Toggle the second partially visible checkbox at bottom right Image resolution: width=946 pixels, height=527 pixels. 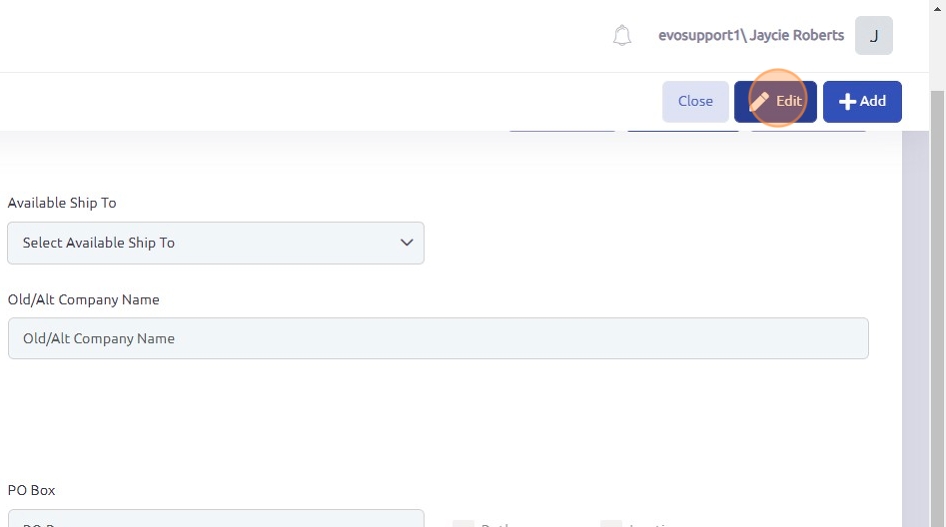tap(610, 523)
